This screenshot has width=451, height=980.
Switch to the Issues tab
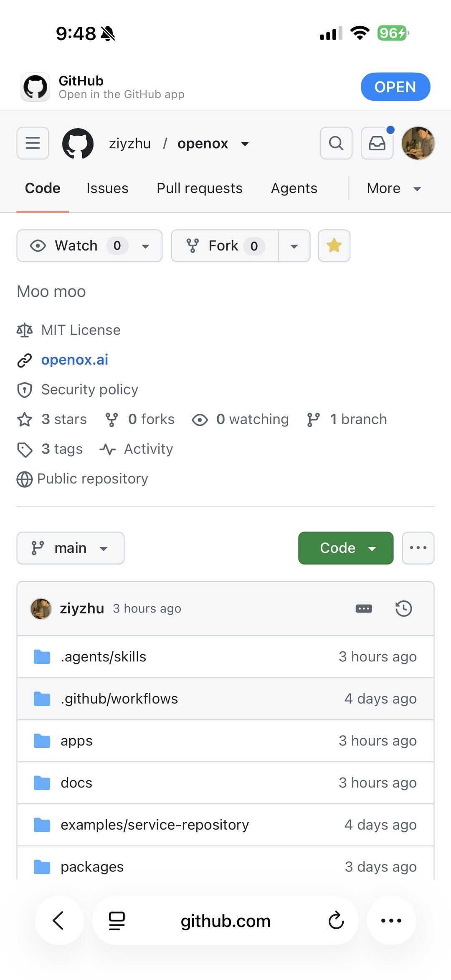(x=107, y=188)
